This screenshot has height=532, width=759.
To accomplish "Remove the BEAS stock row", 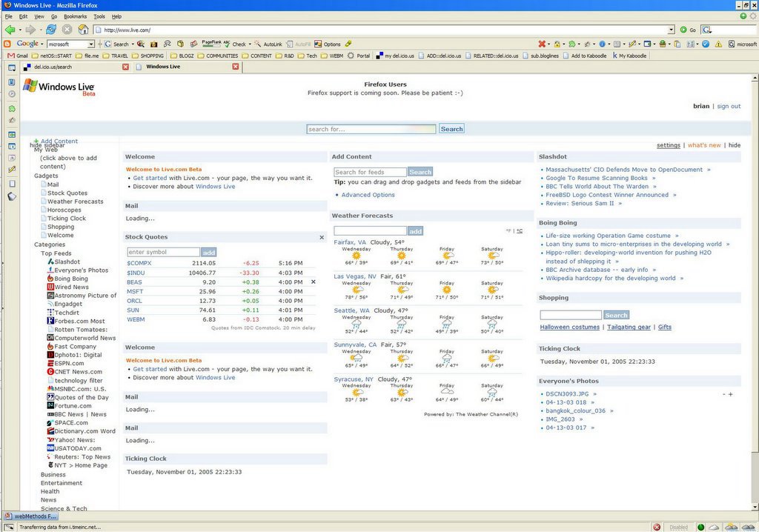I will pyautogui.click(x=314, y=282).
